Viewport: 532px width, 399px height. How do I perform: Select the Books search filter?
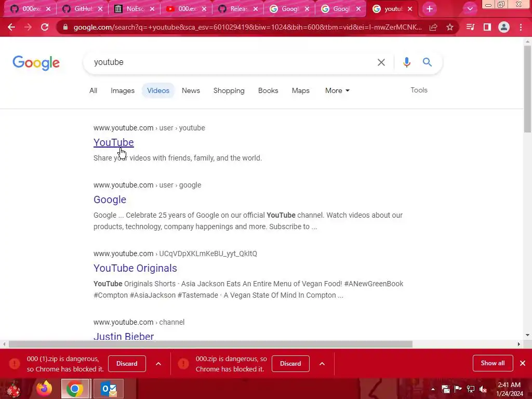point(268,90)
